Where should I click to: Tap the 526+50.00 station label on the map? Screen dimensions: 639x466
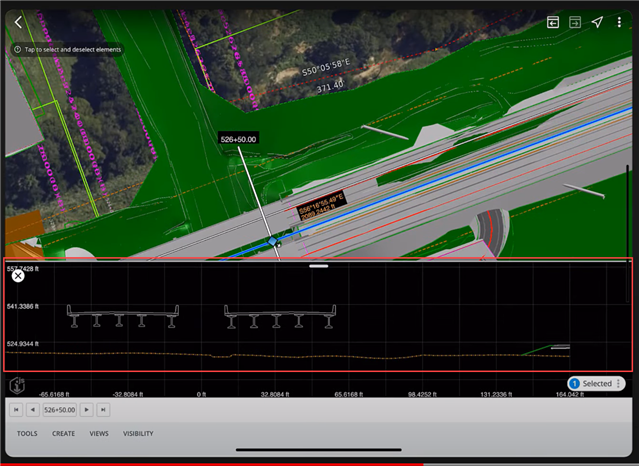pyautogui.click(x=238, y=139)
